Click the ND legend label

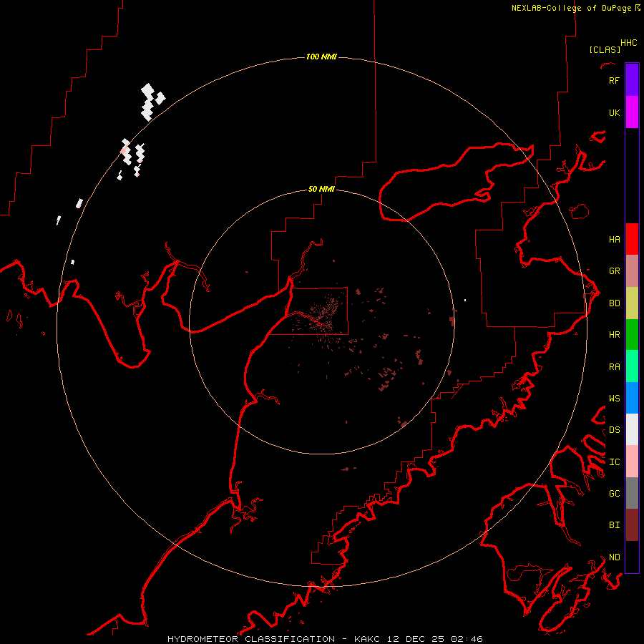click(x=614, y=557)
